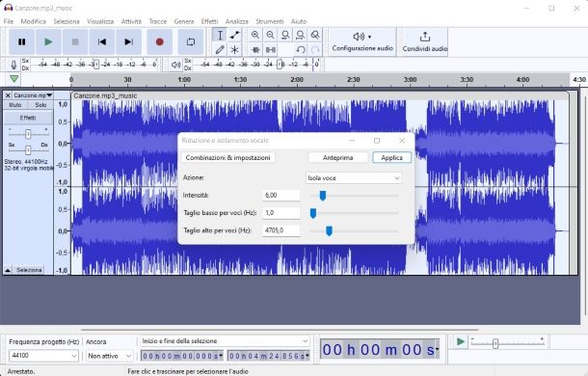
Task: Click Combinazioni & impostazioni button
Action: (x=228, y=157)
